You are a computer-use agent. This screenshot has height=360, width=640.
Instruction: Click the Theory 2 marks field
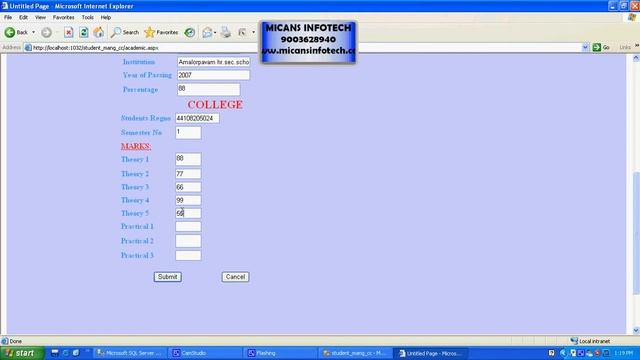click(x=188, y=174)
